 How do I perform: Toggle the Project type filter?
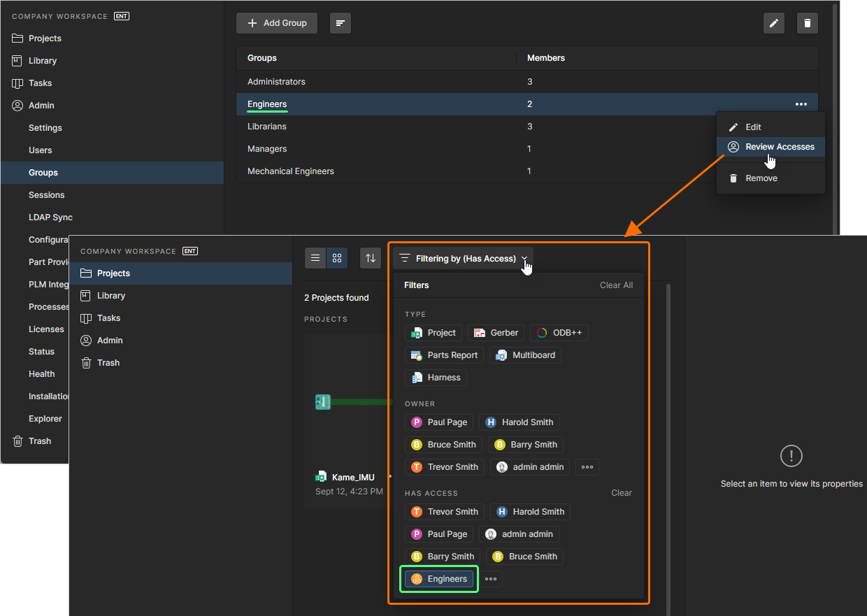[433, 333]
